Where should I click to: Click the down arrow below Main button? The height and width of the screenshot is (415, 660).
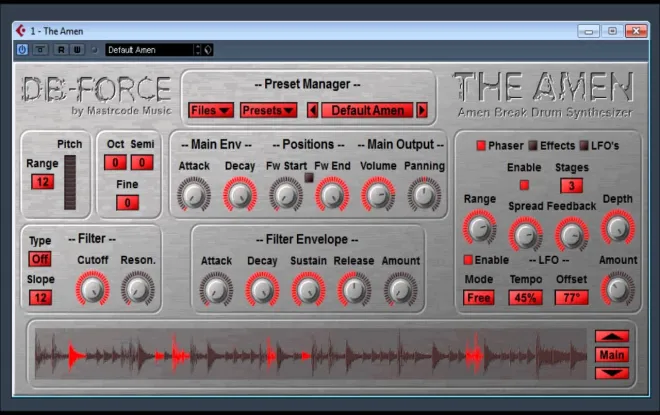[x=612, y=373]
